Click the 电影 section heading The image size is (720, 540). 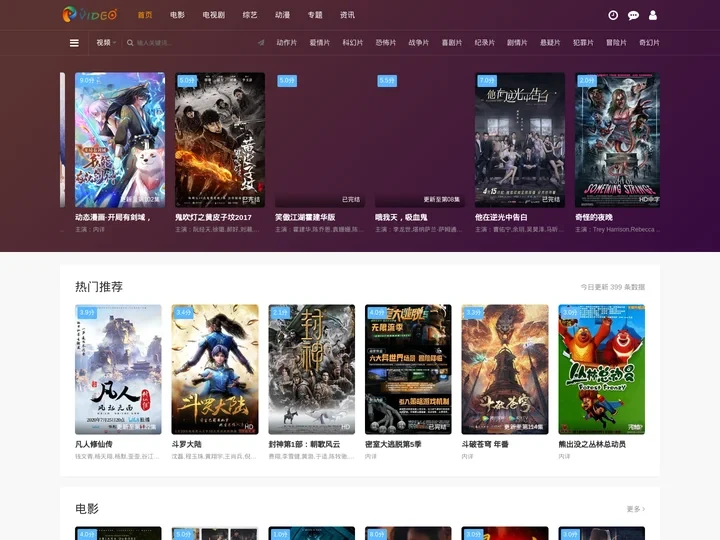[87, 509]
